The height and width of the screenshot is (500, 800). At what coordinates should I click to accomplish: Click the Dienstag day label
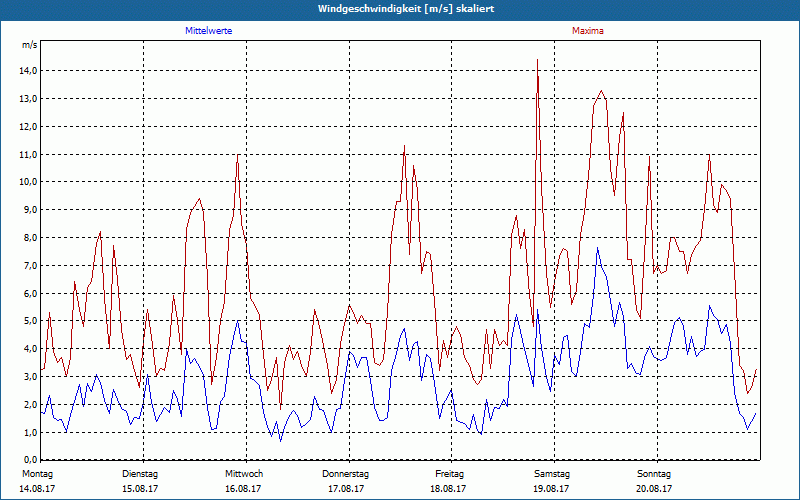(x=140, y=474)
